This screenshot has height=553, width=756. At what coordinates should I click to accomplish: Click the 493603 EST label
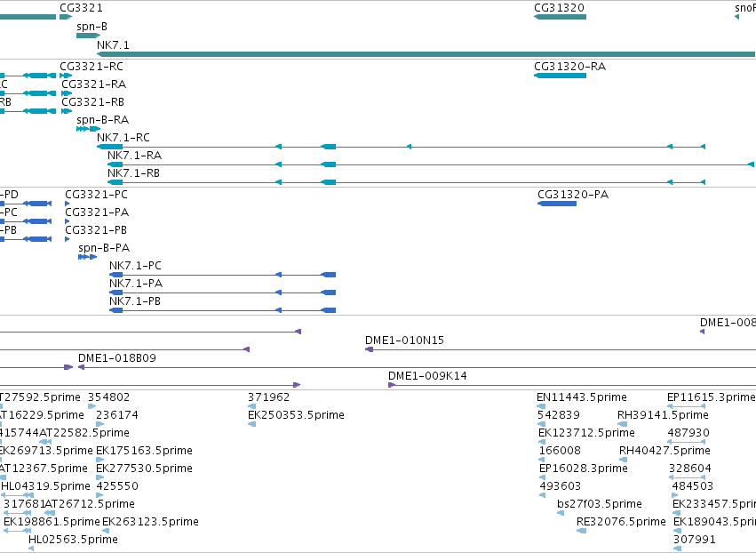(561, 486)
